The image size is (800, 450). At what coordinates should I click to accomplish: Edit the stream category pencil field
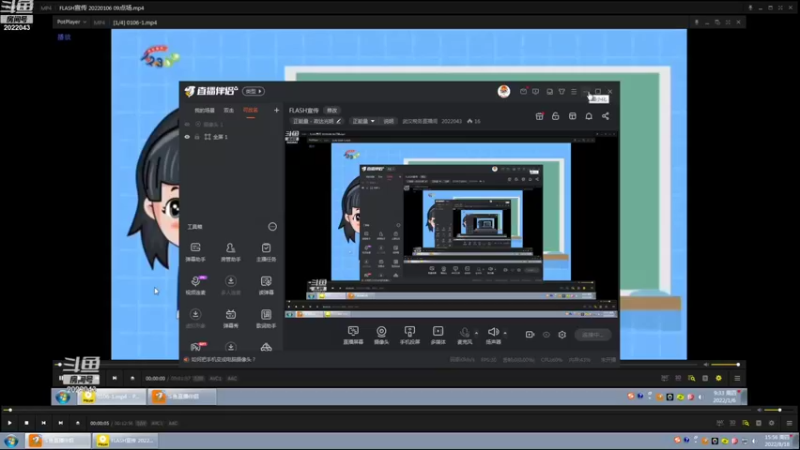click(x=316, y=121)
